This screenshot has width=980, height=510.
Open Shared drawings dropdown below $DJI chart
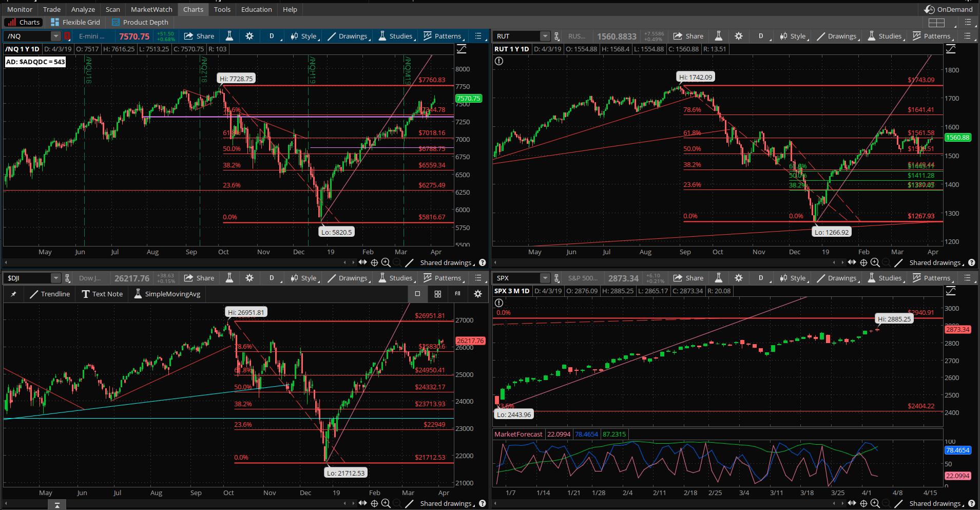click(447, 503)
